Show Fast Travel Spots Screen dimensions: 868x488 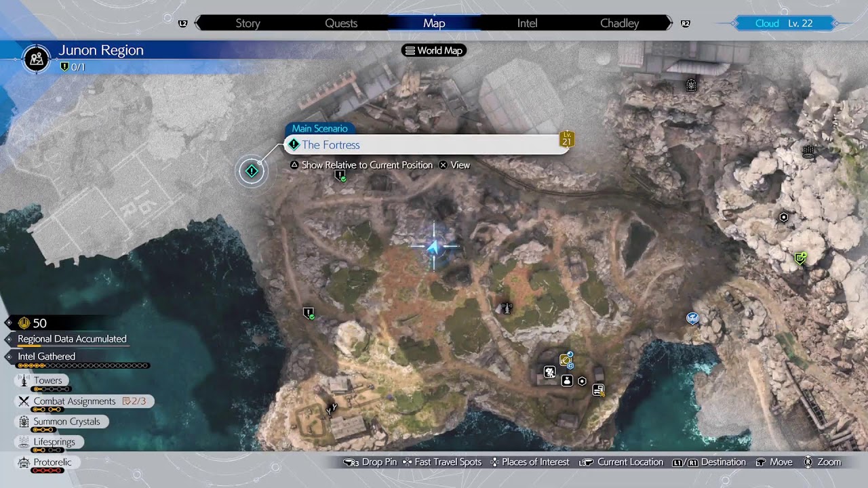[x=441, y=462]
